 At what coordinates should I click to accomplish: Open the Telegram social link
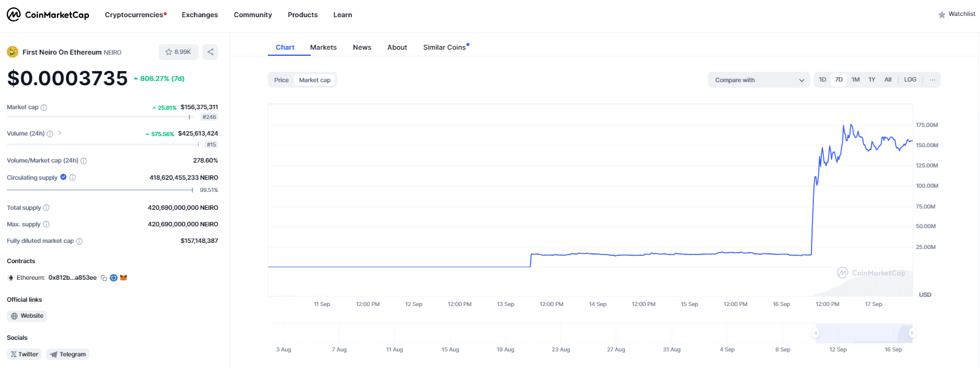67,355
